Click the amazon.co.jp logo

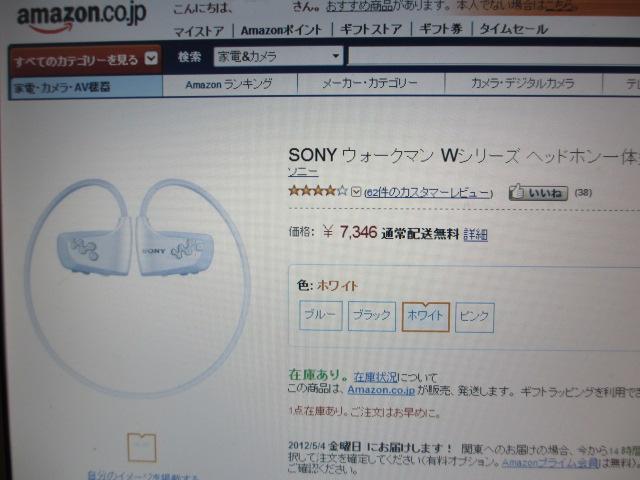click(x=82, y=16)
